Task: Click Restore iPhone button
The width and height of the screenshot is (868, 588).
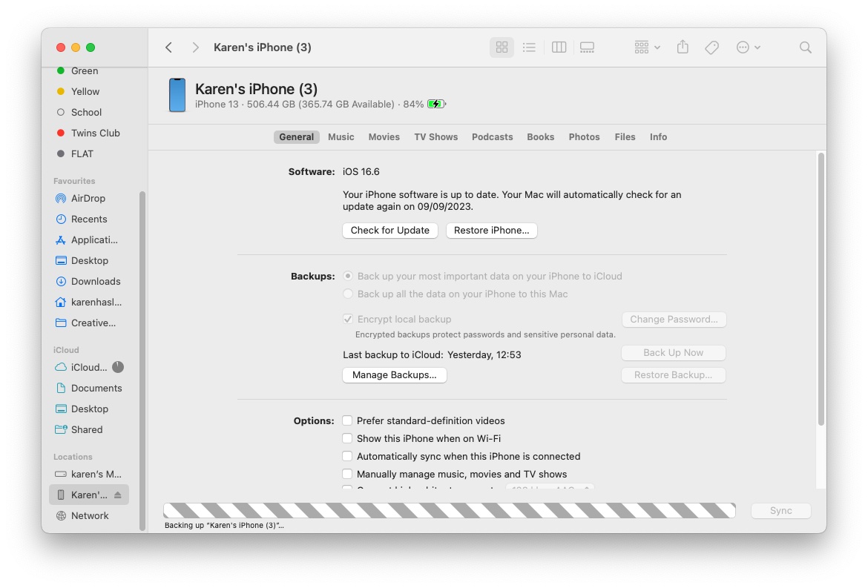Action: [x=492, y=230]
